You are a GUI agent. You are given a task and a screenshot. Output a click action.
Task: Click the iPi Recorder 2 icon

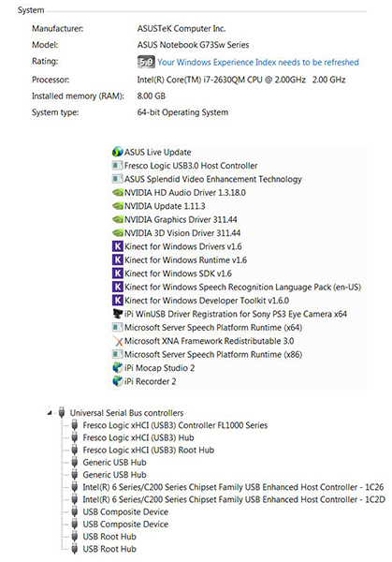coord(118,381)
